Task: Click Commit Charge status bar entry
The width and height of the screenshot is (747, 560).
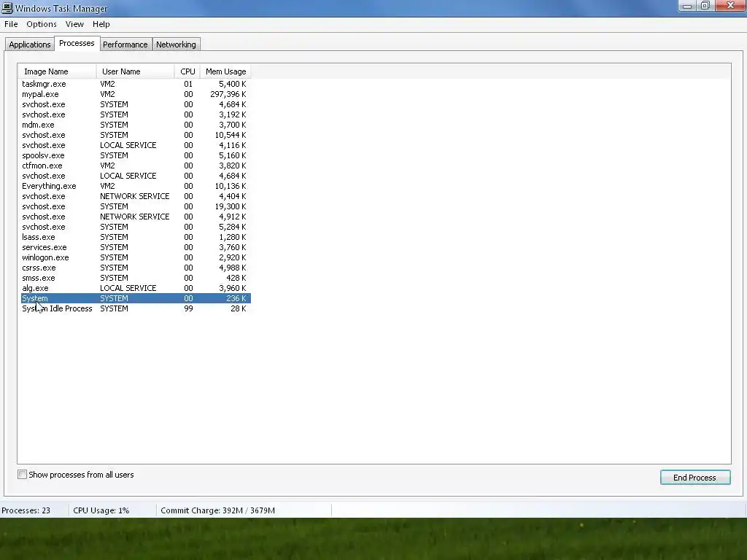Action: 217,510
